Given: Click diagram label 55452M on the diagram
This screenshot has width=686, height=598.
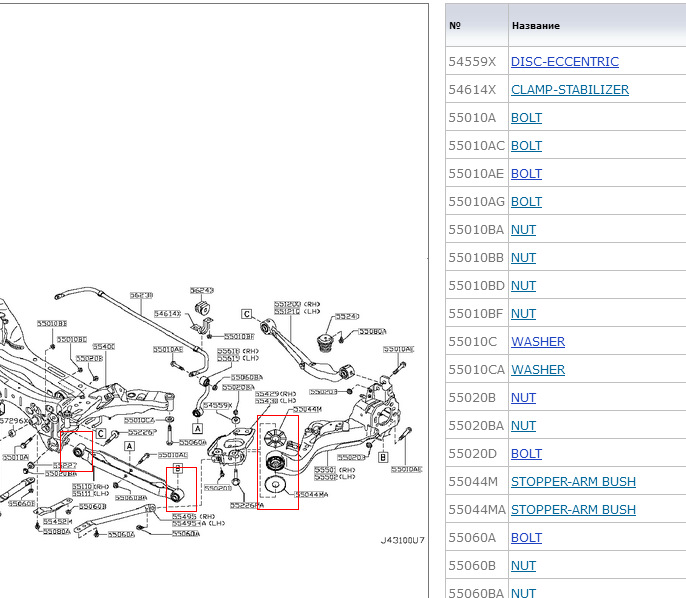Looking at the screenshot, I should (x=57, y=521).
